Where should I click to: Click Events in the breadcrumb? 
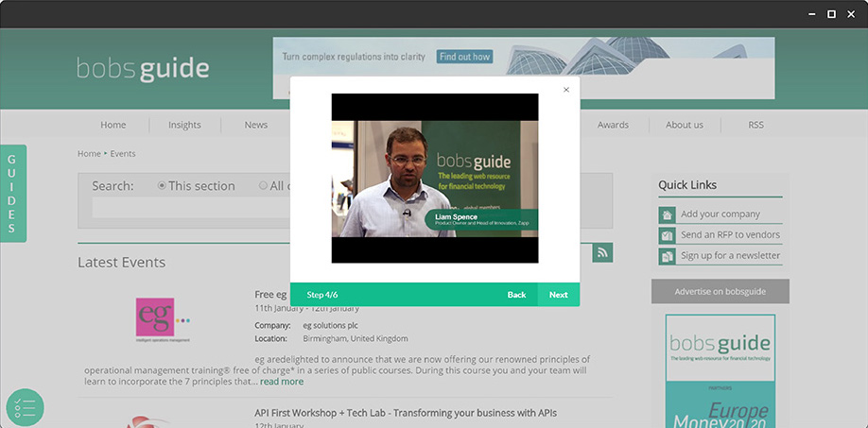tap(123, 154)
